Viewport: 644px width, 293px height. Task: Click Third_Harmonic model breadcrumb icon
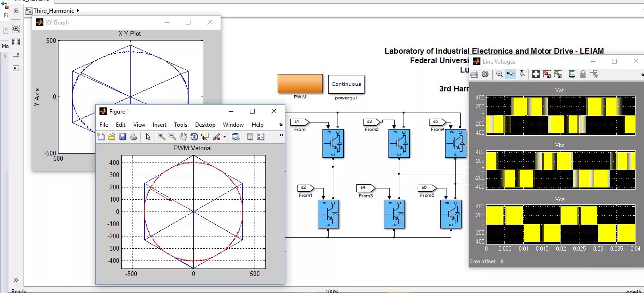point(29,10)
